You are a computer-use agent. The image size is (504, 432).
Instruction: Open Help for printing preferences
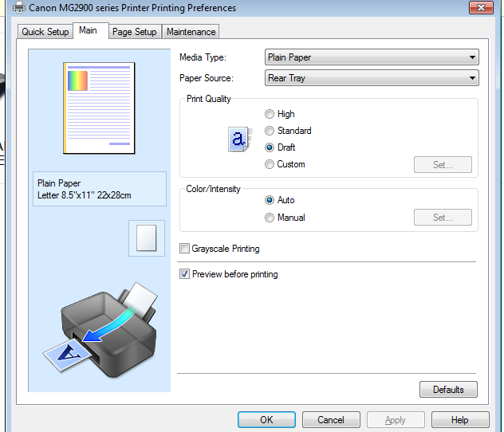460,420
